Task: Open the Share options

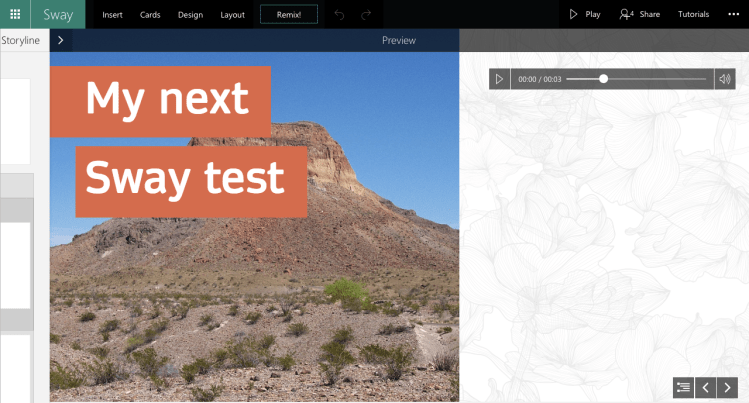Action: 640,14
